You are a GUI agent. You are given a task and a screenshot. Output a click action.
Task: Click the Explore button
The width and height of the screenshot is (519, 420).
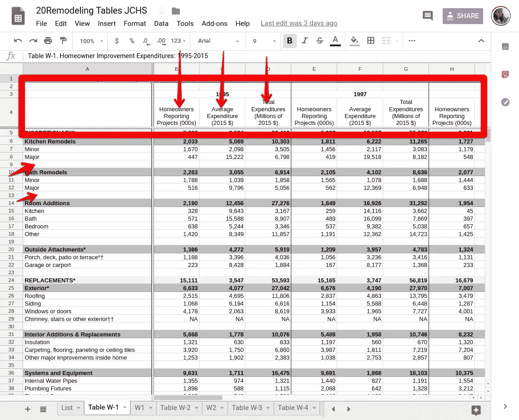(476, 410)
